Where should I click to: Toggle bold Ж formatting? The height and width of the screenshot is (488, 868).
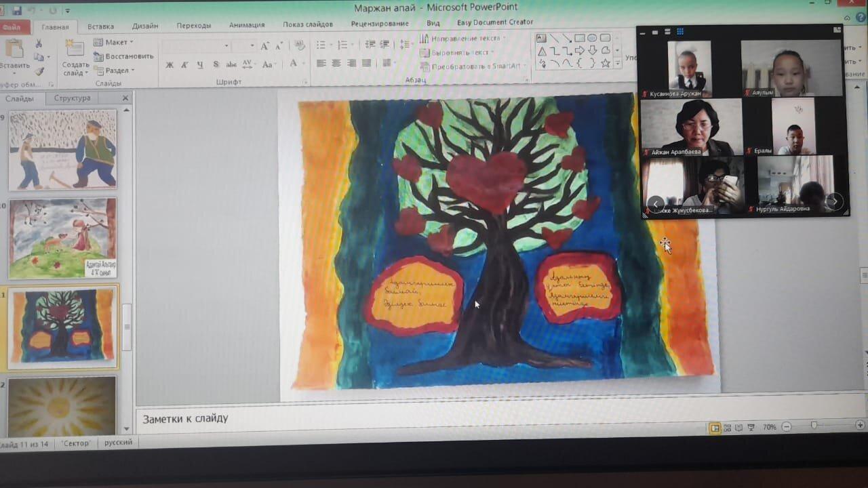click(x=170, y=65)
